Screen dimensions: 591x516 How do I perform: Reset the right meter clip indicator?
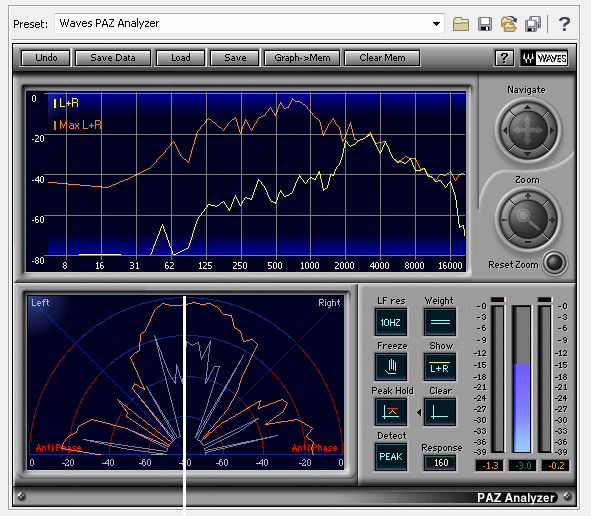(545, 300)
